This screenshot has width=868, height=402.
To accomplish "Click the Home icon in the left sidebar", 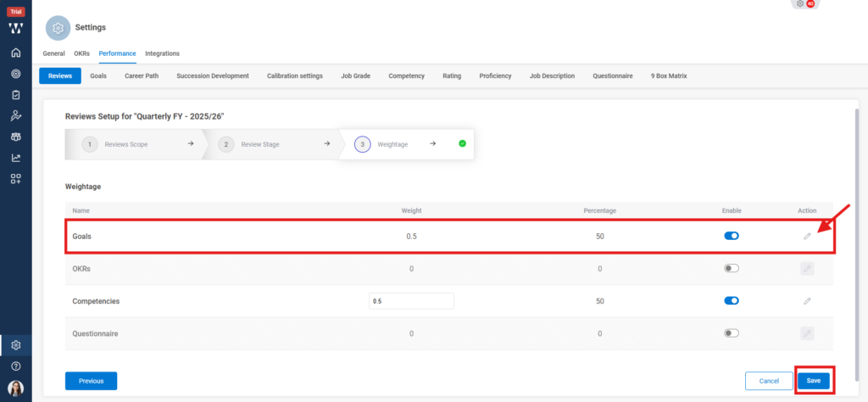I will pos(15,53).
